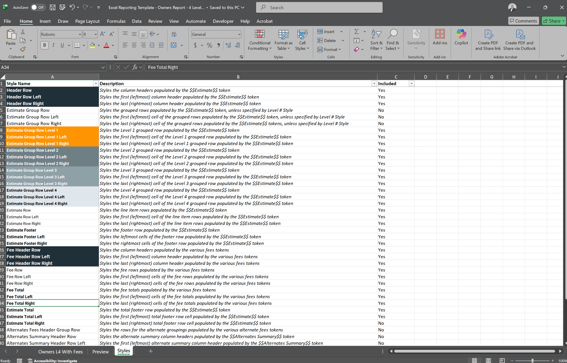567x363 pixels.
Task: Toggle Bold formatting
Action: coord(44,45)
